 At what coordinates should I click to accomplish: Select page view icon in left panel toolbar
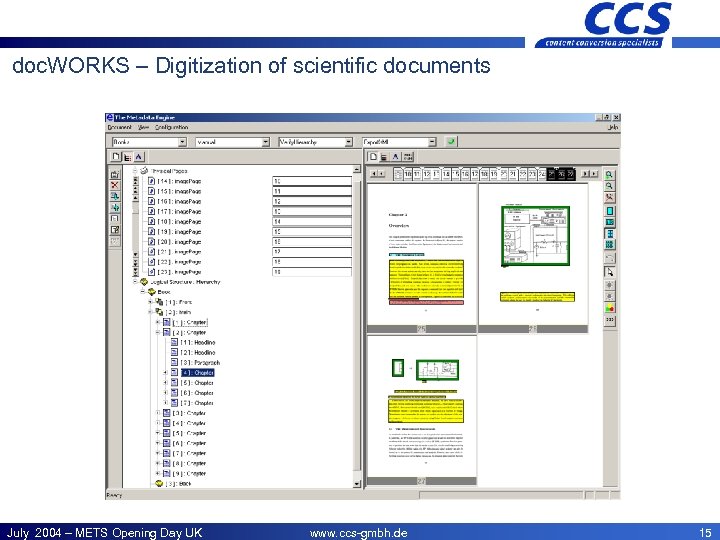click(116, 157)
